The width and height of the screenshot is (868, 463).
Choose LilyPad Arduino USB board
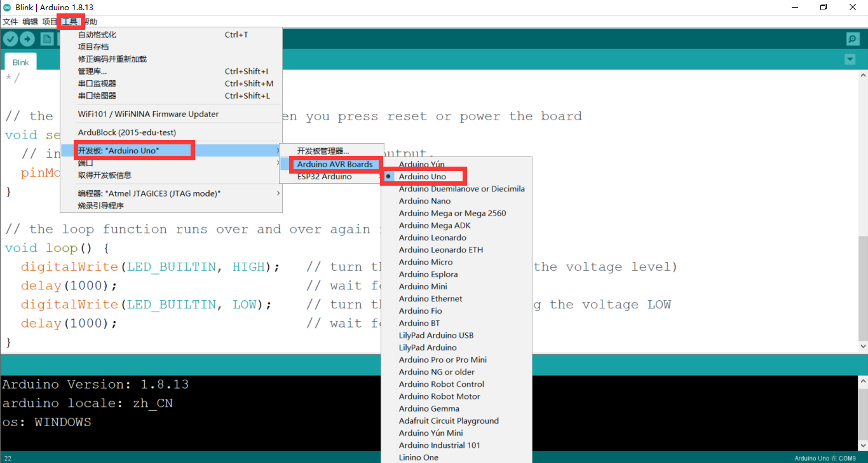[x=456, y=335]
